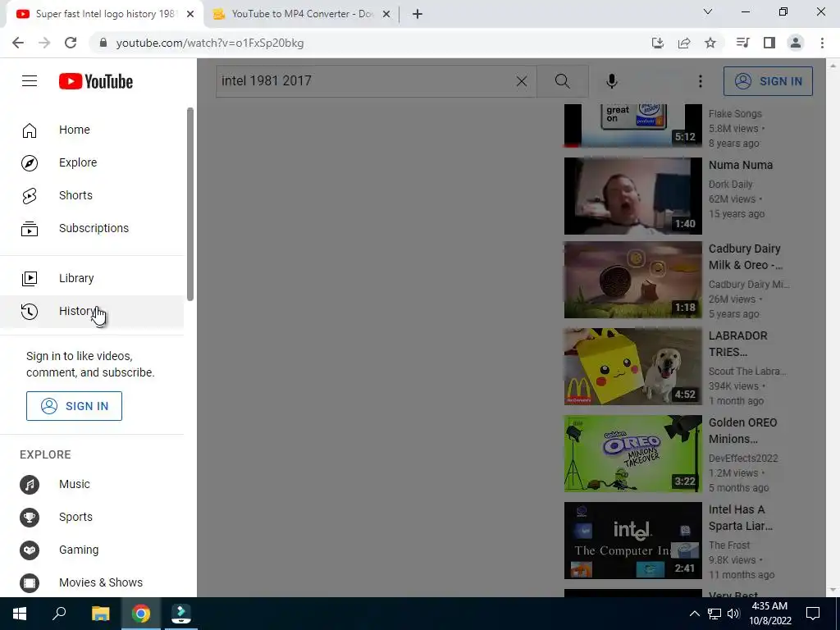This screenshot has height=630, width=840.
Task: Click the Scout The Labra... channel name
Action: pyautogui.click(x=747, y=372)
